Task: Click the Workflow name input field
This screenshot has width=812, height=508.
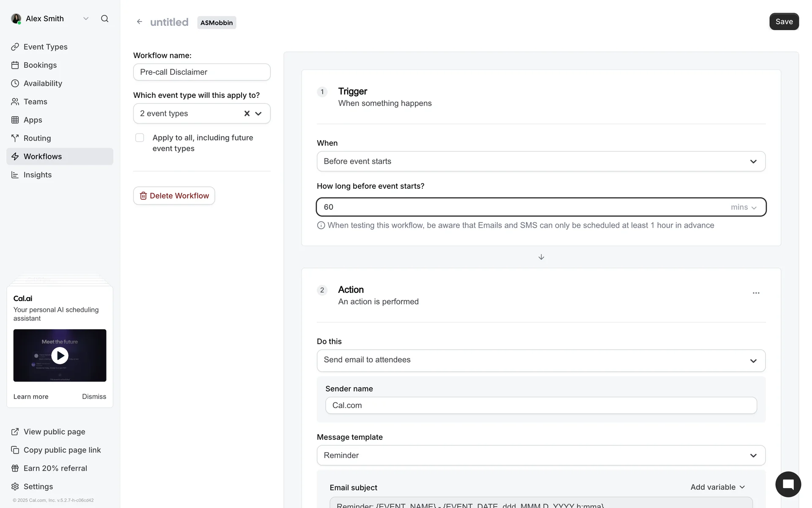Action: [x=202, y=72]
